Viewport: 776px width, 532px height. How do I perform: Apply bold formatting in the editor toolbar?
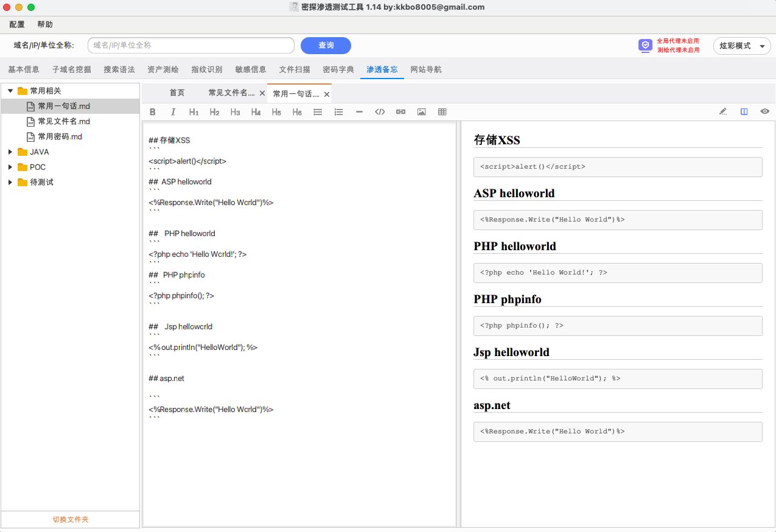click(x=153, y=112)
